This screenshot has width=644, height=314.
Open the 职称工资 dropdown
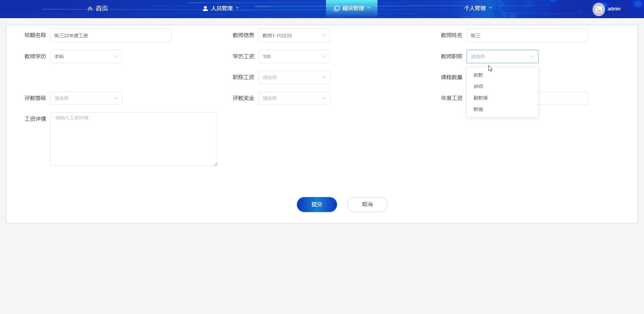point(294,77)
